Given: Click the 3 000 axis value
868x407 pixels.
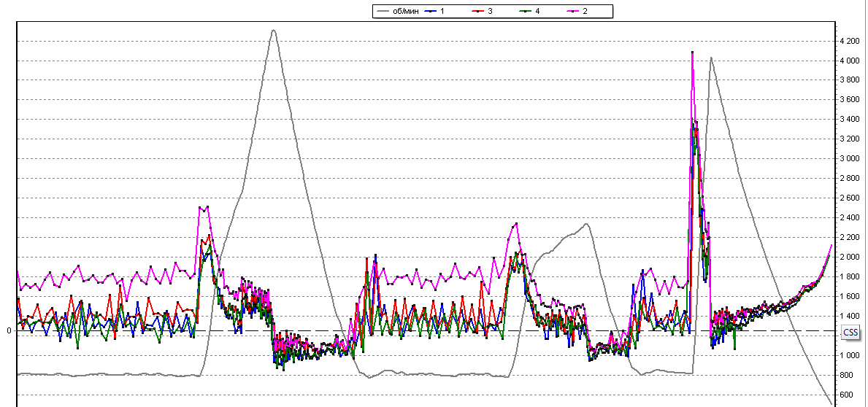Looking at the screenshot, I should (850, 159).
